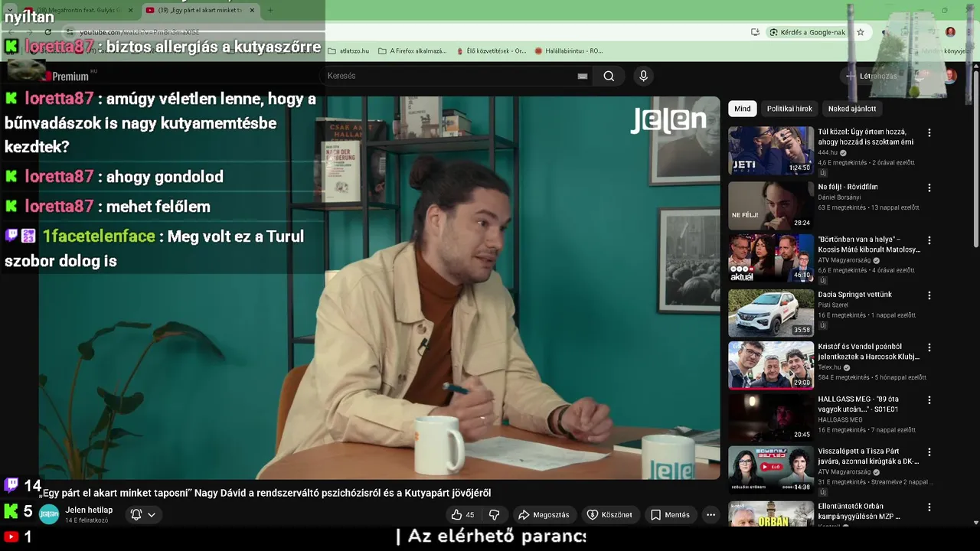Click the install-app icon in the address bar
The width and height of the screenshot is (980, 551).
pyautogui.click(x=755, y=32)
